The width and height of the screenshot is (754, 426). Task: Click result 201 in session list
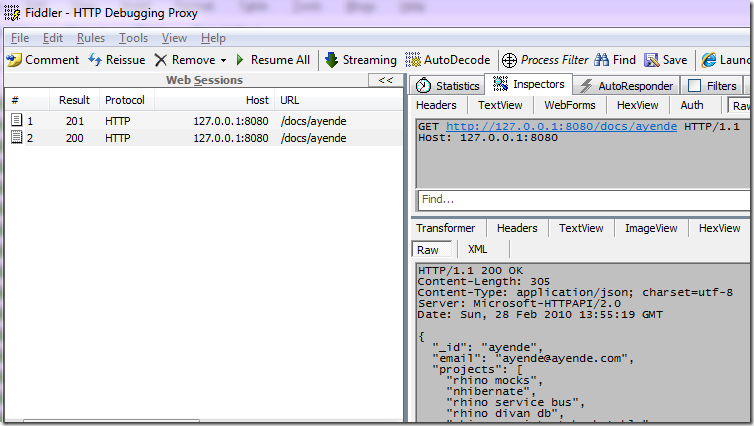point(75,121)
